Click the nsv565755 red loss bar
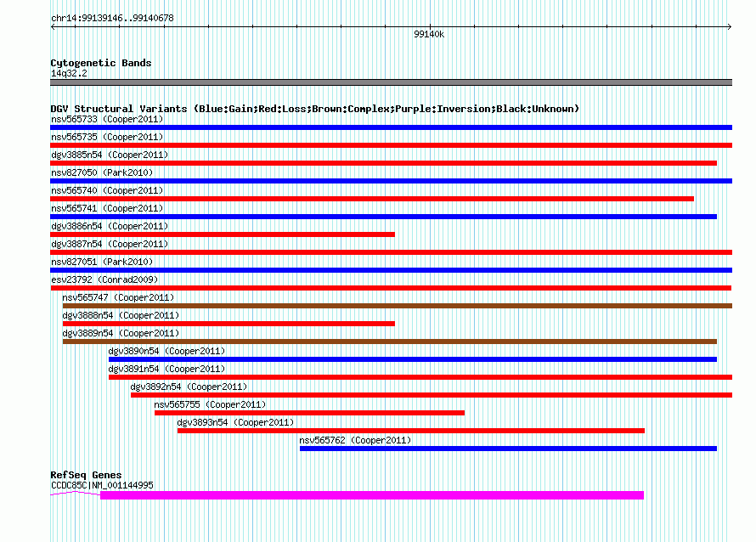 (309, 413)
